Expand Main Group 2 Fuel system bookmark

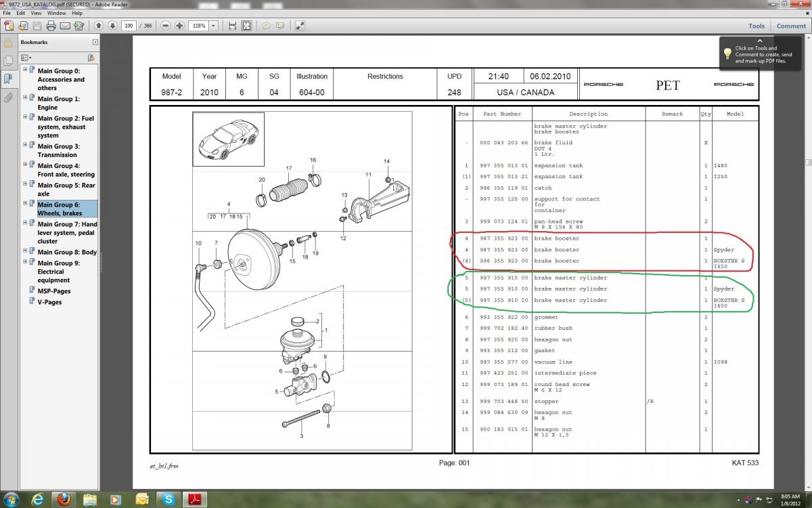25,117
